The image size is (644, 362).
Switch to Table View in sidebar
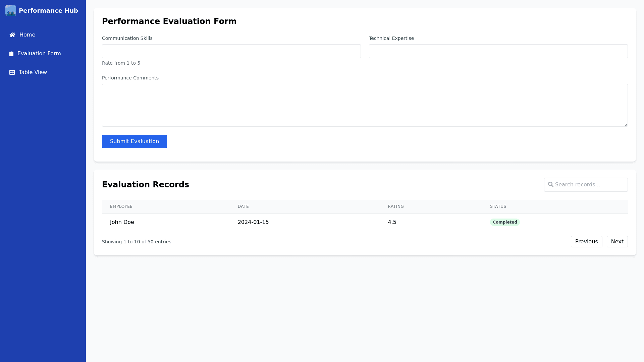[33, 72]
